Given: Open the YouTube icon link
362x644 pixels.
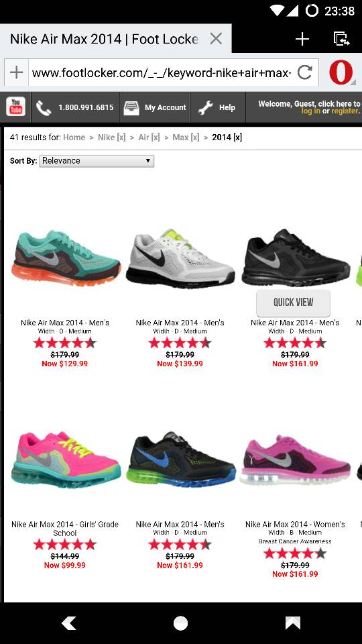Looking at the screenshot, I should (15, 107).
